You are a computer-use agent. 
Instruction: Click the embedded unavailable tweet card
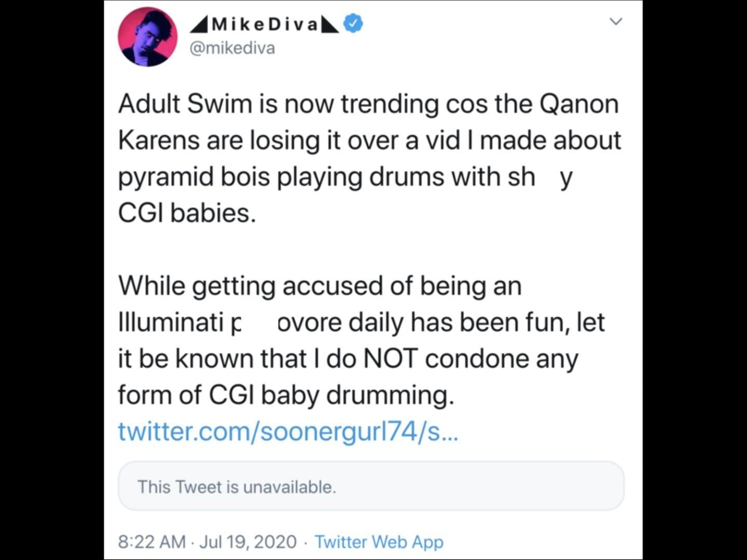371,486
